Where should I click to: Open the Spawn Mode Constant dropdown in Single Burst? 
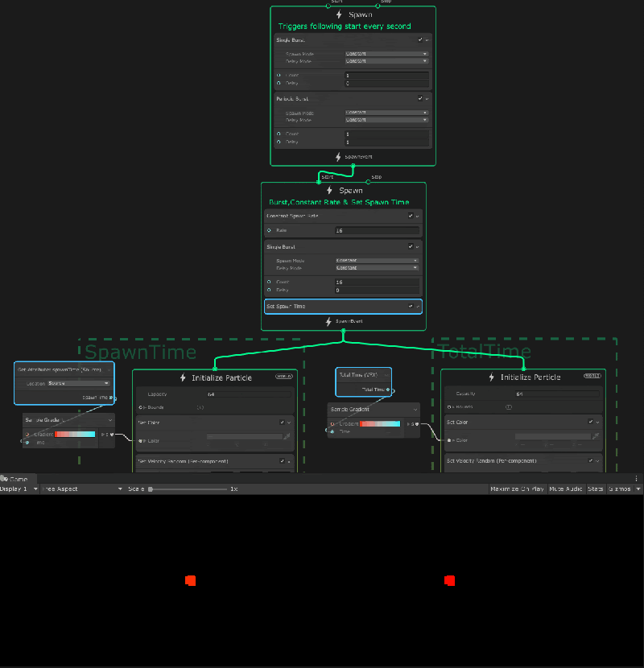385,55
